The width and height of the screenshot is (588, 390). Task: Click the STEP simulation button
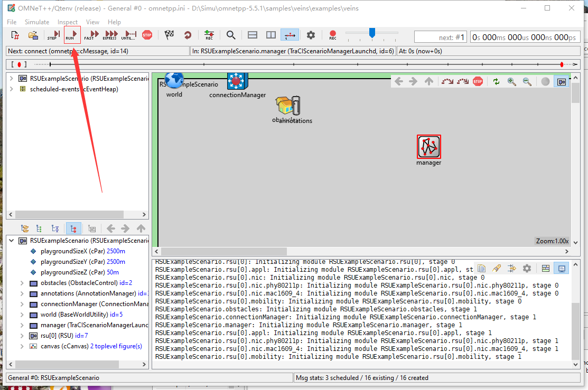[x=54, y=35]
